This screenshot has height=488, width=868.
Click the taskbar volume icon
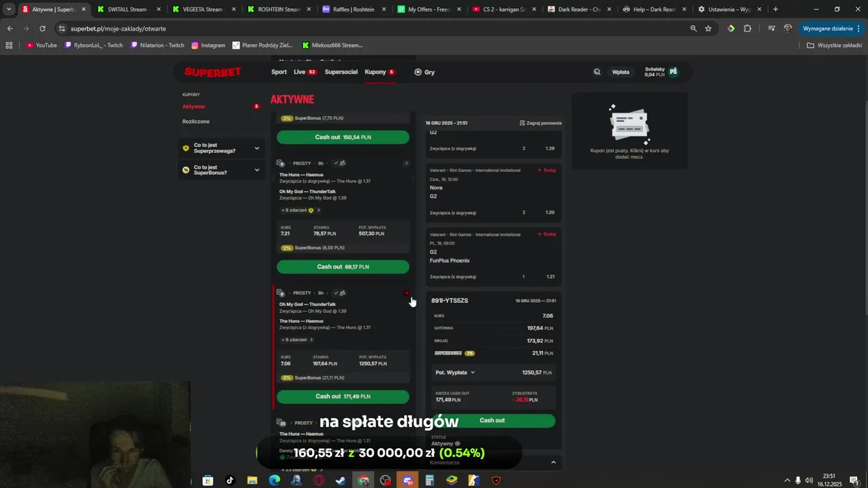point(809,481)
